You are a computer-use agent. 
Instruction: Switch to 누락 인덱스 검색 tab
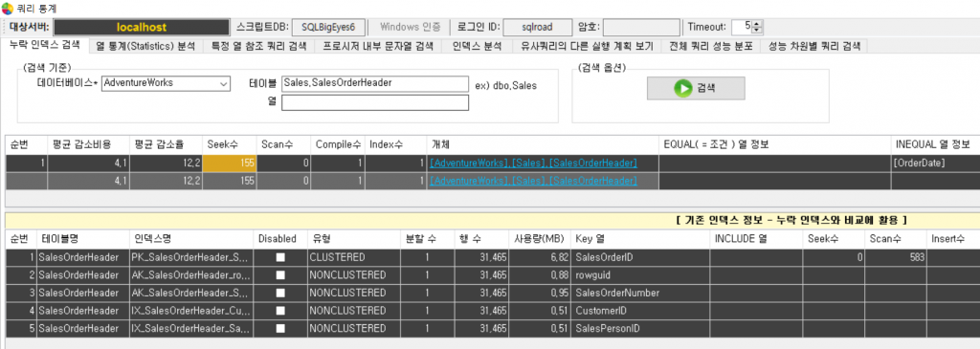[45, 44]
